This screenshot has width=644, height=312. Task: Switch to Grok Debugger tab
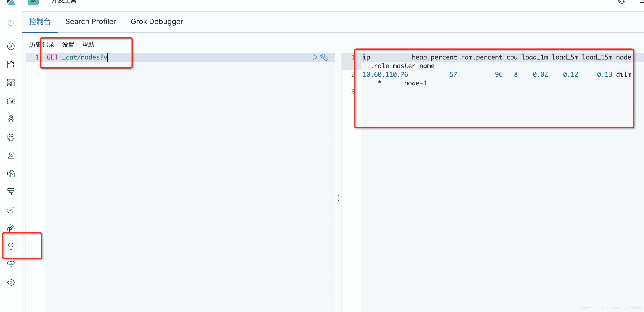click(x=157, y=22)
